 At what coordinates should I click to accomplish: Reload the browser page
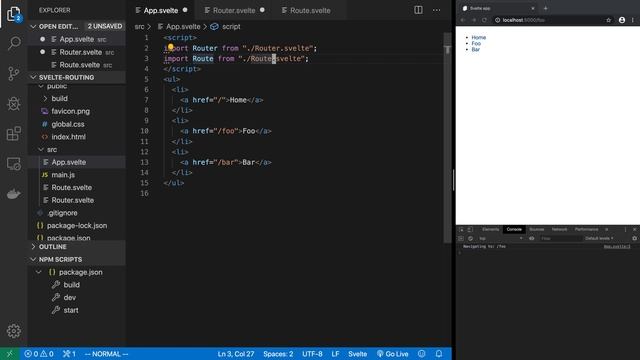[484, 20]
